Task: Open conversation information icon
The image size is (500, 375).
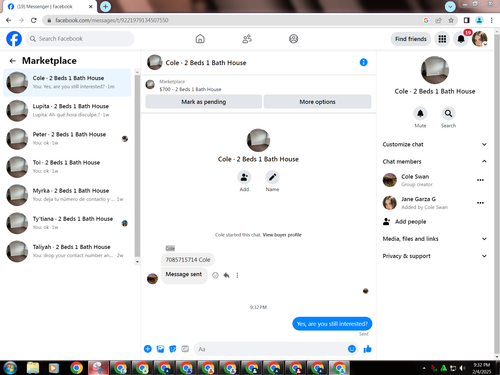Action: coord(363,62)
